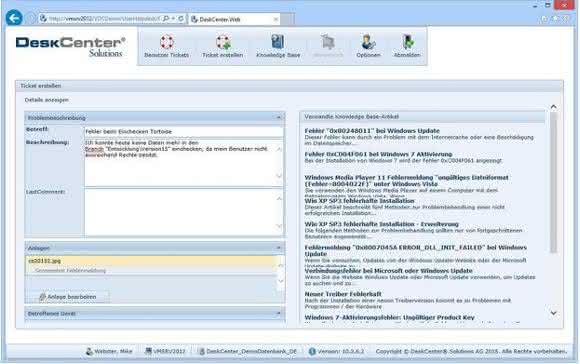The image size is (580, 364).
Task: Open article Windows 7-Aktivierungsfehler: Ungültiger Product Key
Action: click(x=390, y=317)
